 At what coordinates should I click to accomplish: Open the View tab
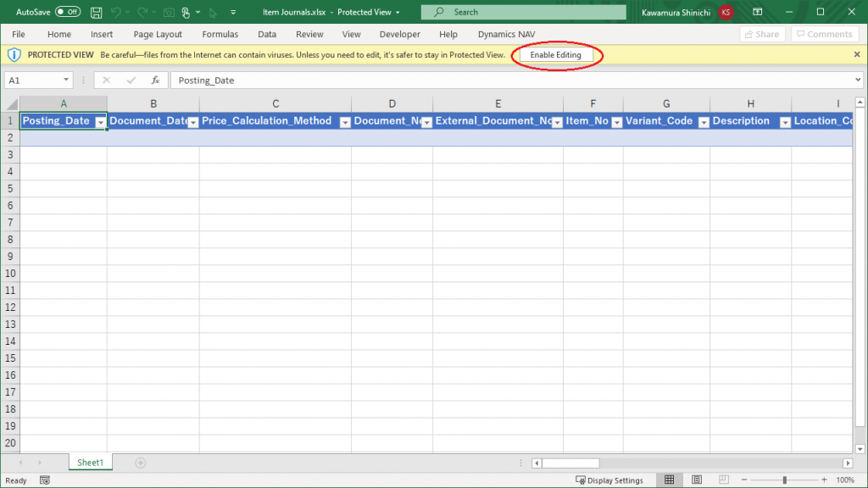[351, 34]
